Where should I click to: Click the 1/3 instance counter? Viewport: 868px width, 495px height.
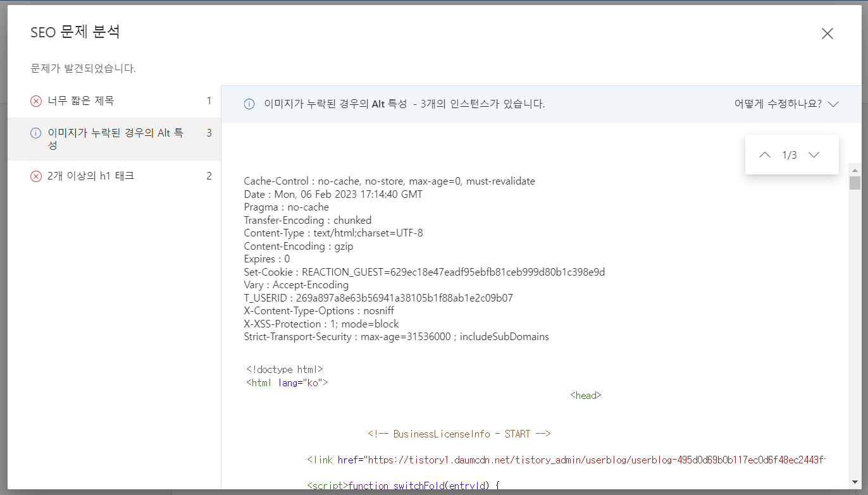tap(790, 154)
